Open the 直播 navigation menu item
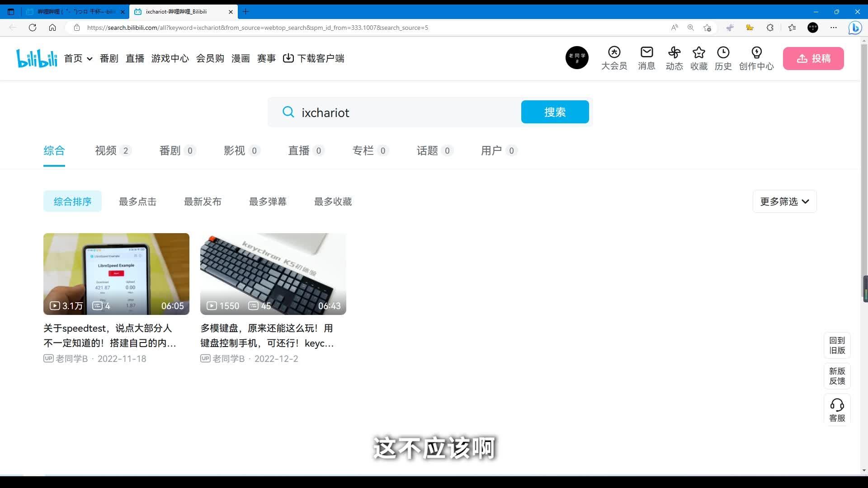Image resolution: width=868 pixels, height=488 pixels. 134,58
